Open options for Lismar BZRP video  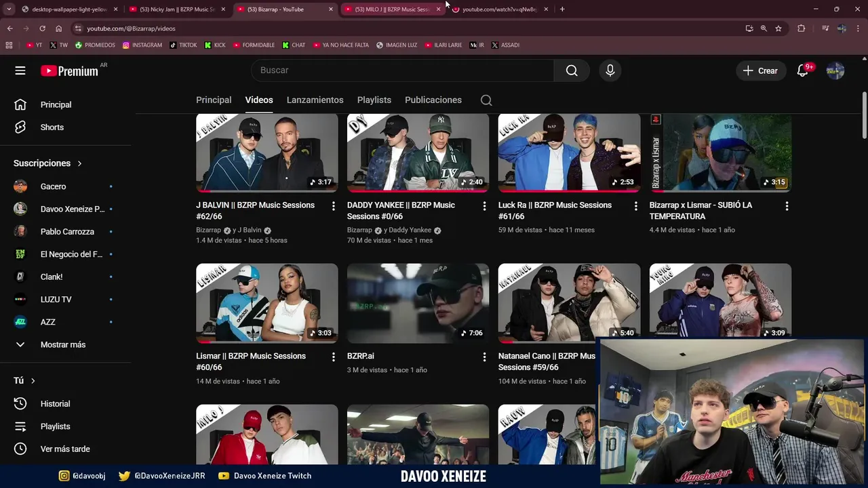(333, 357)
